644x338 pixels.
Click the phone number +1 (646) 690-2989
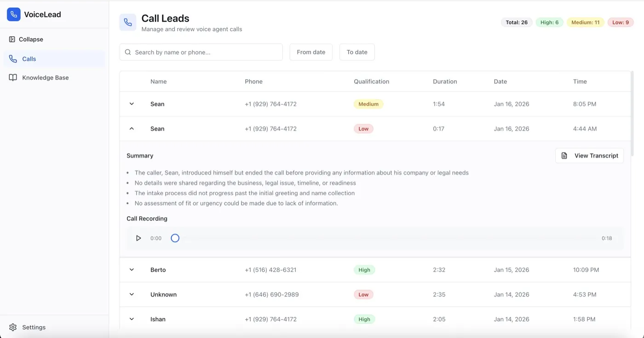click(x=272, y=295)
